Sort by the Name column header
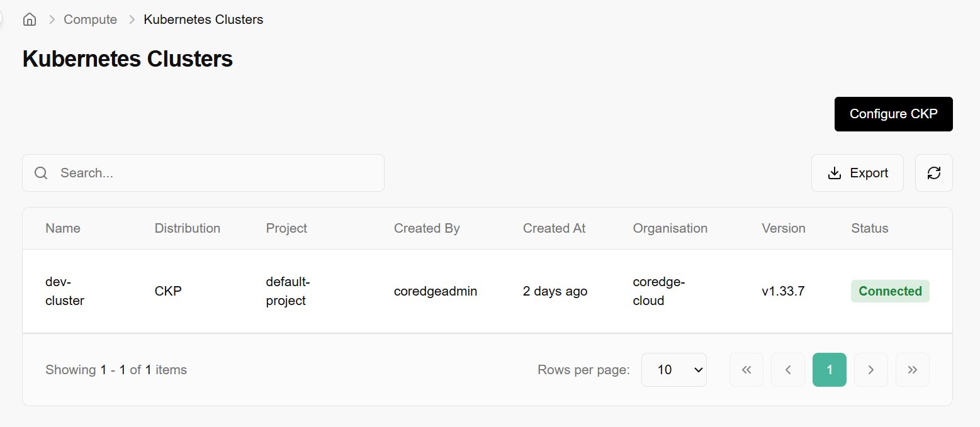Viewport: 980px width, 427px height. coord(63,228)
